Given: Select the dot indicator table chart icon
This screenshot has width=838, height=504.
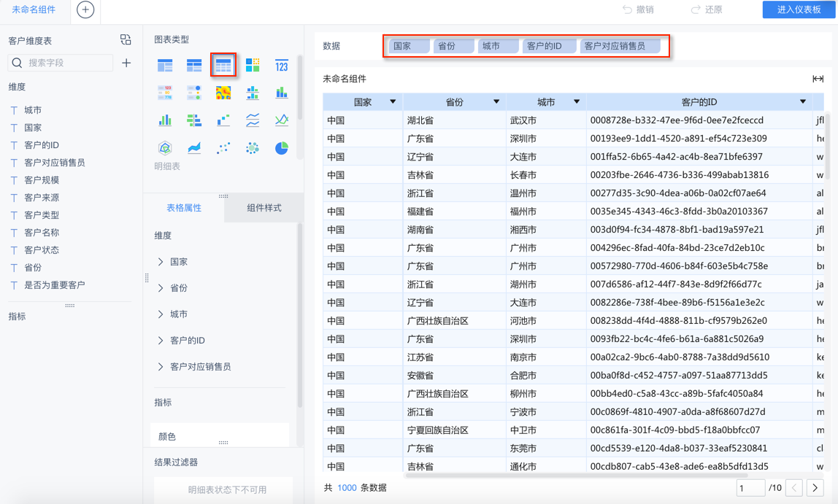Looking at the screenshot, I should point(194,93).
